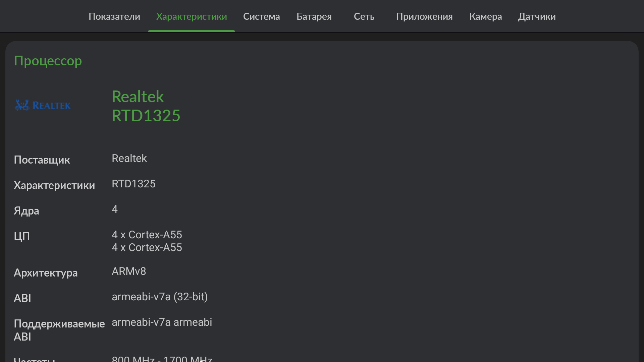This screenshot has height=362, width=644.
Task: Click the Характеристики row value RTD1325
Action: tap(133, 184)
